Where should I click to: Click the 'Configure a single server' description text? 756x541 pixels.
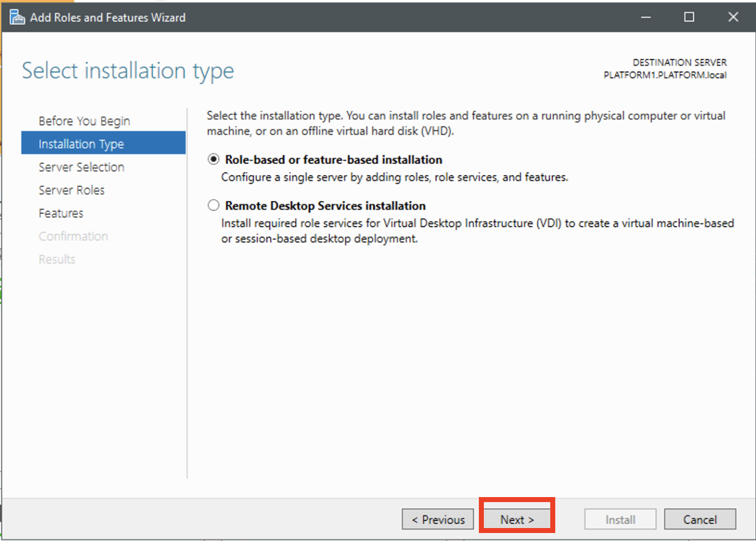[x=394, y=177]
